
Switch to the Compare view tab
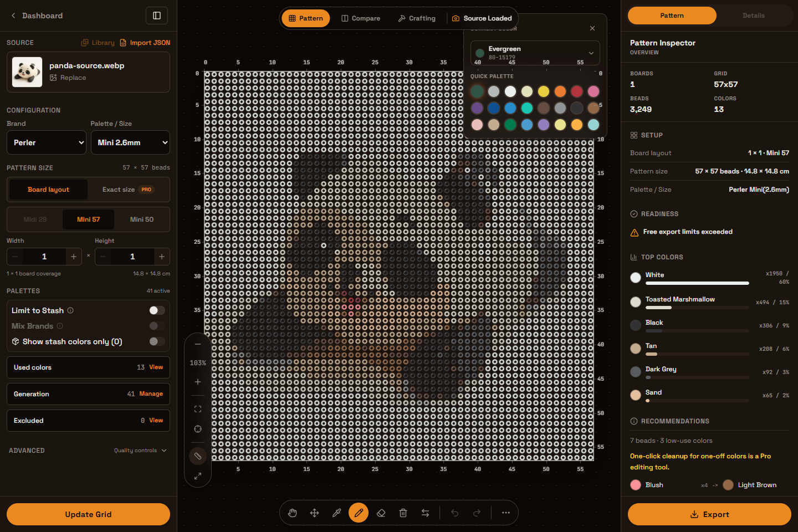tap(361, 18)
